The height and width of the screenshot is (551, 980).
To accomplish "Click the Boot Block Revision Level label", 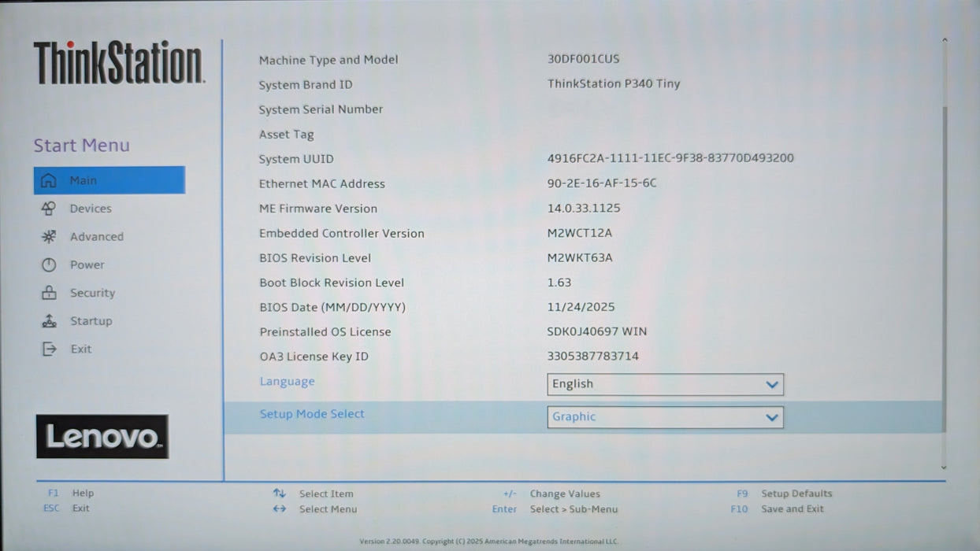I will pos(332,283).
